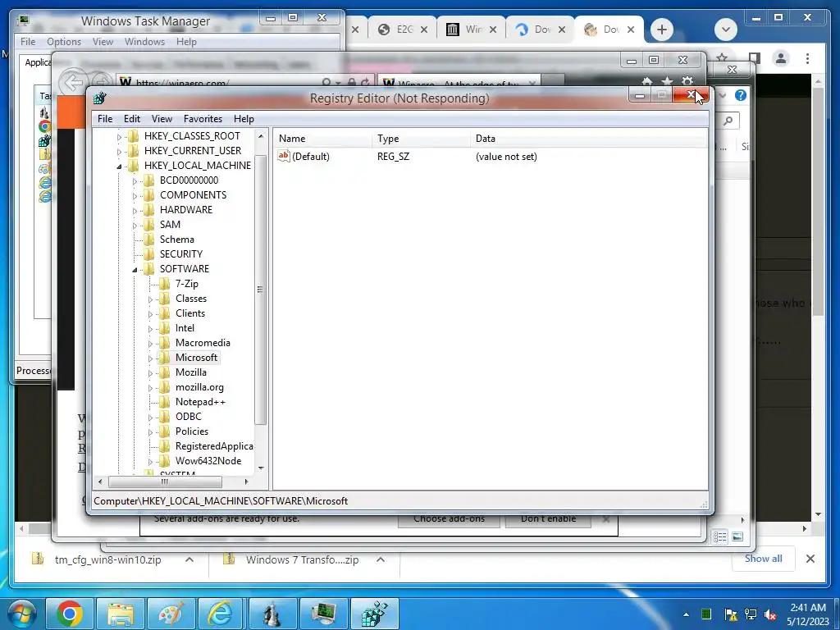Open Chrome tab search dropdown
The width and height of the screenshot is (840, 630).
pos(726,30)
